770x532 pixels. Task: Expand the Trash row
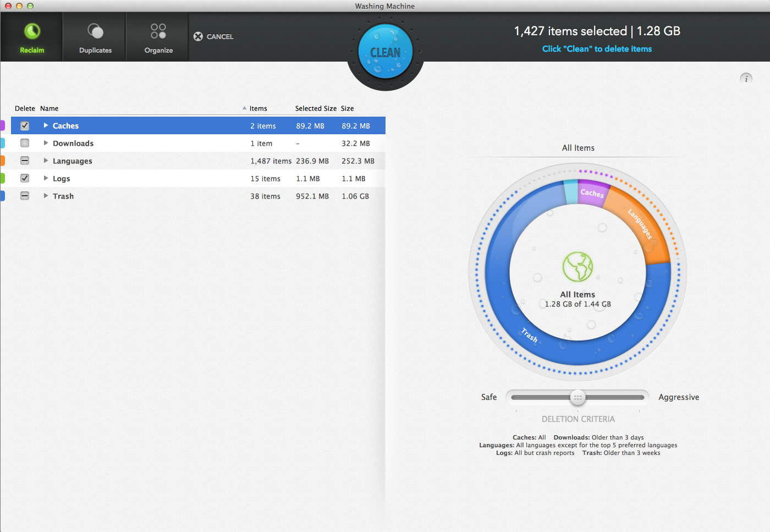pyautogui.click(x=46, y=196)
